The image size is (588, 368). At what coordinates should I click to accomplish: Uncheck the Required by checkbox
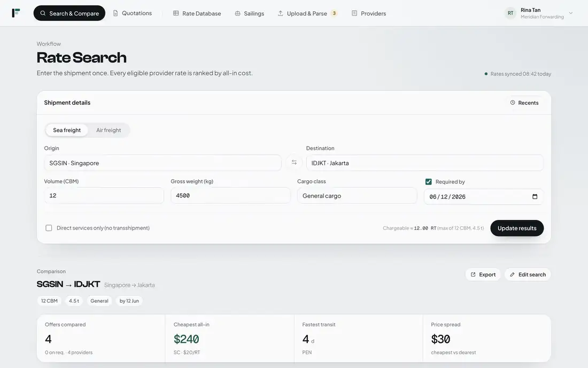tap(428, 181)
